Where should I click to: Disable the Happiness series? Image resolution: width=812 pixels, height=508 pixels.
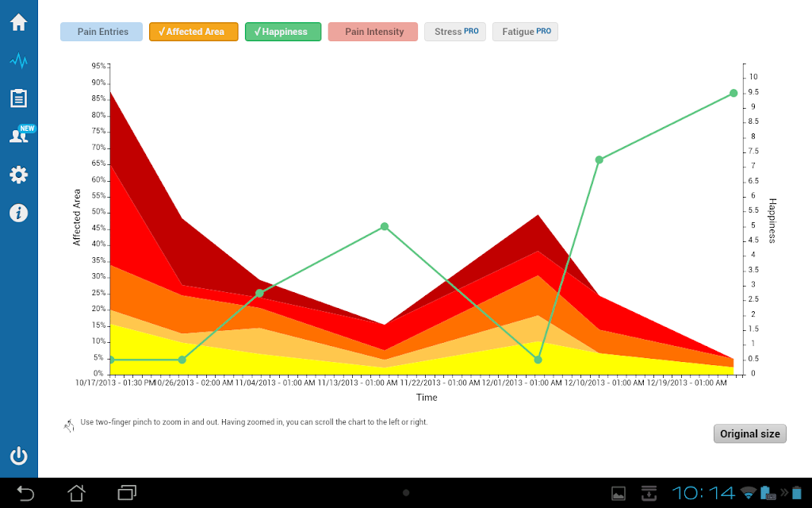283,32
